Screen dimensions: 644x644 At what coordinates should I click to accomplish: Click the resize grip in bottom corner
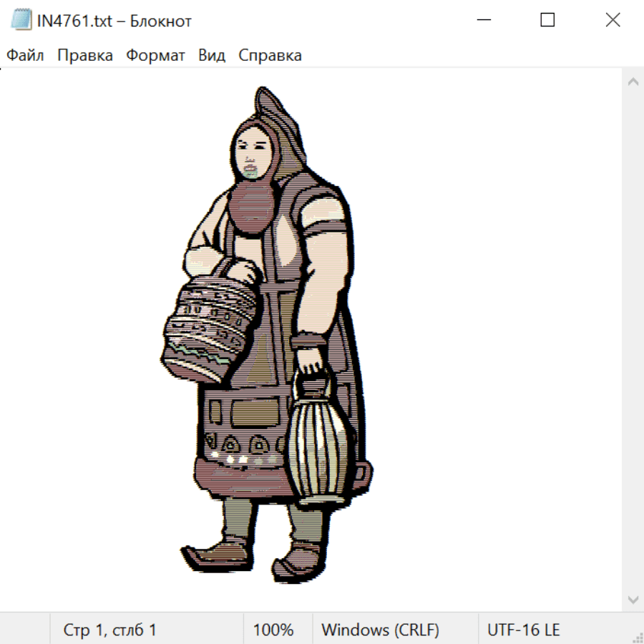[637, 637]
